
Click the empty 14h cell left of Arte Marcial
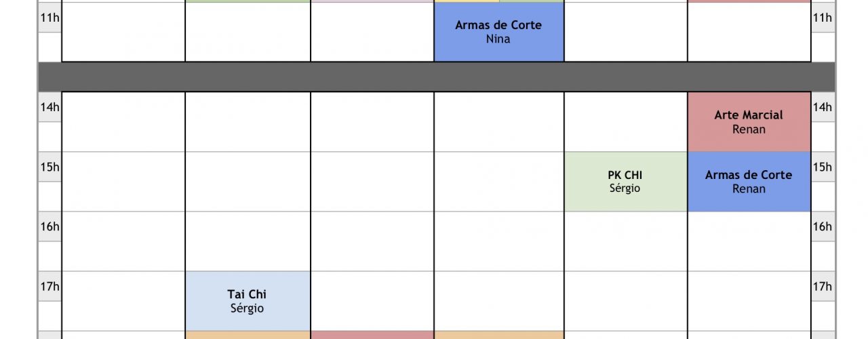tap(625, 122)
